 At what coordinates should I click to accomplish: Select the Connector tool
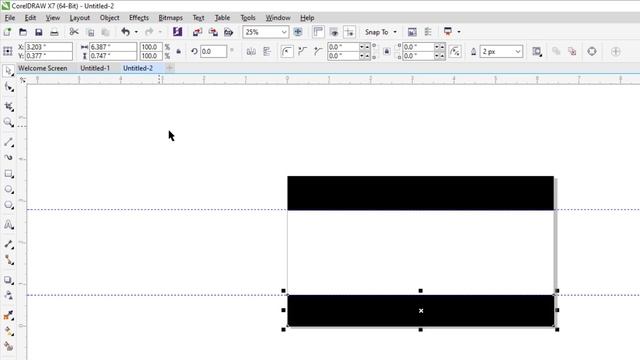(9, 260)
